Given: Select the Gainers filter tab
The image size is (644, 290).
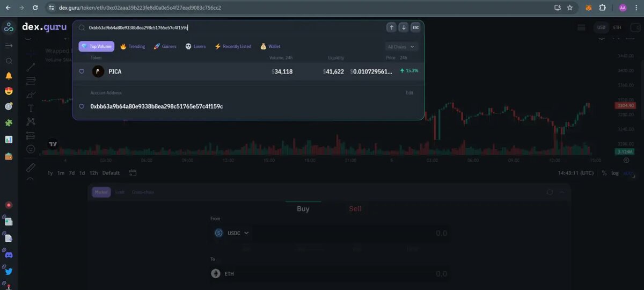Looking at the screenshot, I should (165, 47).
